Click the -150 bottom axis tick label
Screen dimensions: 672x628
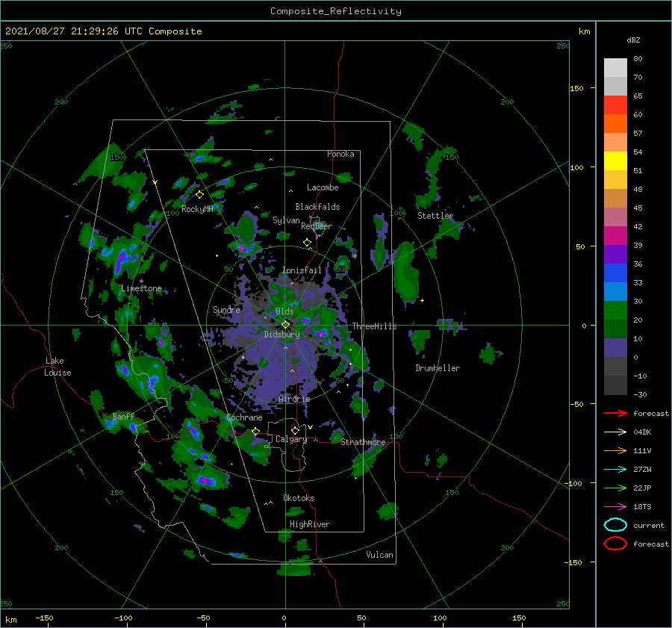(x=44, y=618)
